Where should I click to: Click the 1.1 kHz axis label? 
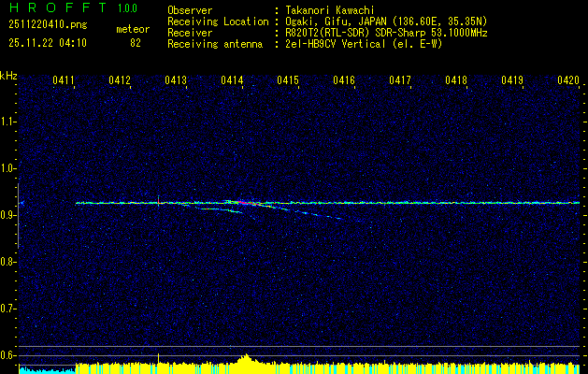[x=7, y=122]
